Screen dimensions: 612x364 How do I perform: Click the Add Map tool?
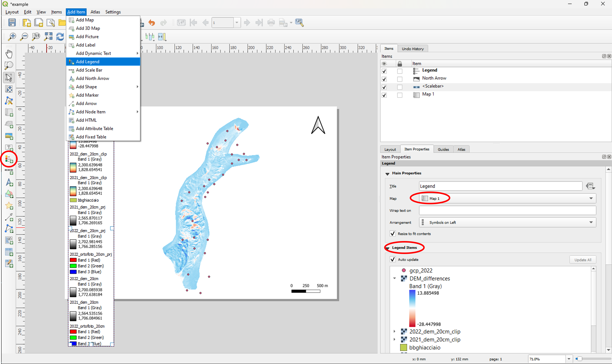point(85,20)
